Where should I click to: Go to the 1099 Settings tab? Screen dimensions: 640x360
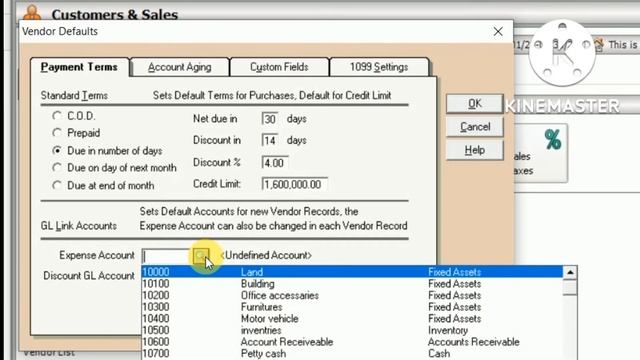point(379,67)
